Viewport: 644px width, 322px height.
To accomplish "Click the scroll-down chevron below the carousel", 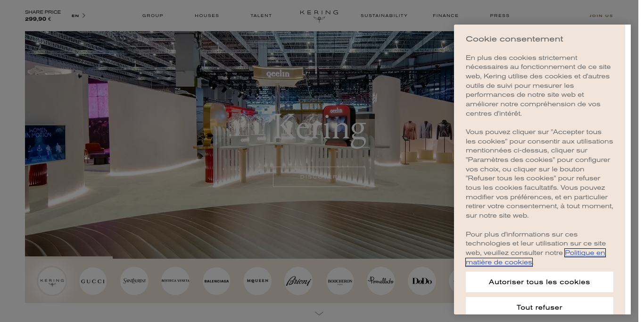I will (319, 313).
